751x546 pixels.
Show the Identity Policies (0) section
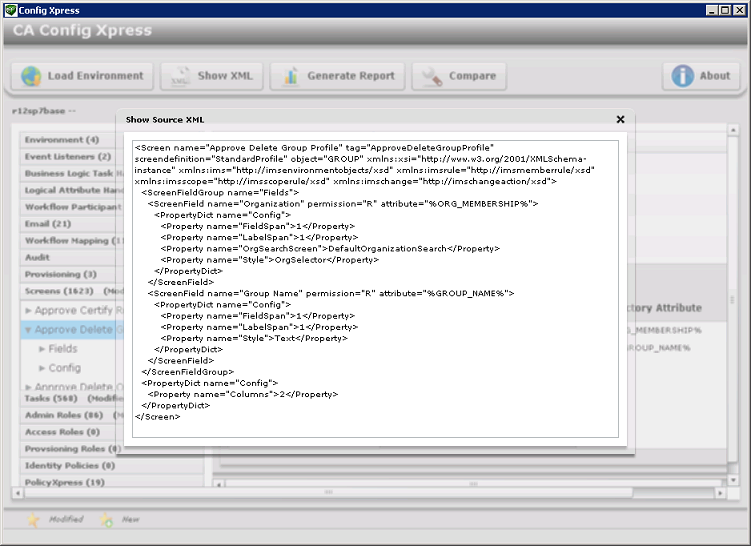[70, 466]
